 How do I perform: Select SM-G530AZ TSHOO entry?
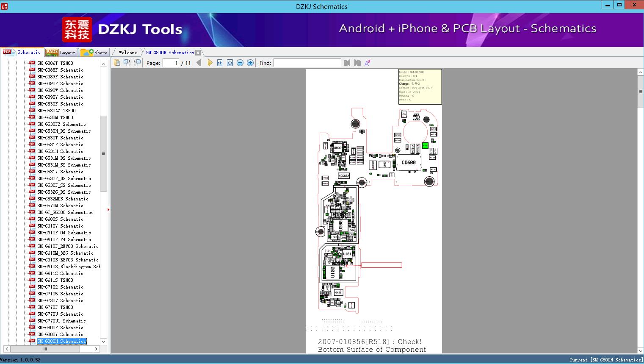click(56, 111)
